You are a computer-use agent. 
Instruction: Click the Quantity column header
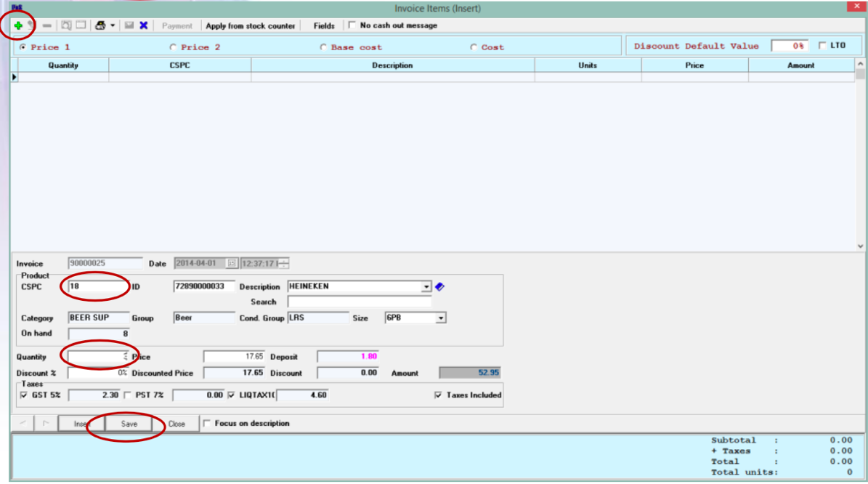[x=63, y=65]
